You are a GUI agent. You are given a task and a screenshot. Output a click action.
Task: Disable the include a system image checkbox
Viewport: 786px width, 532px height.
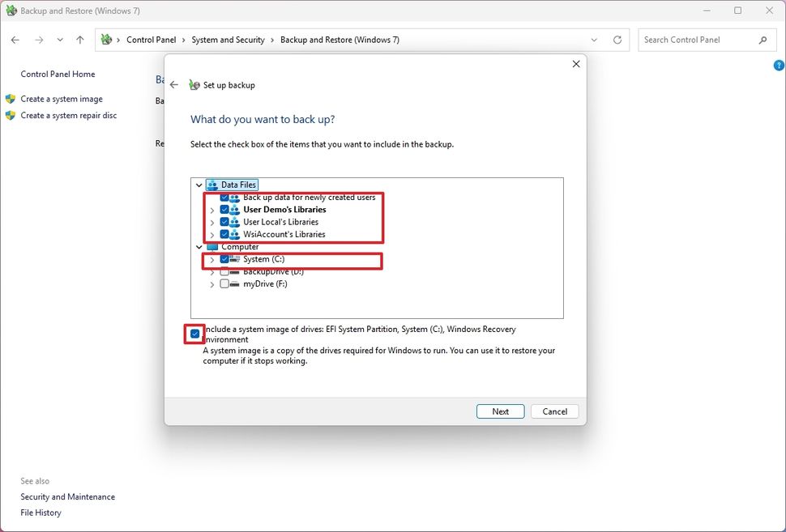click(x=194, y=334)
